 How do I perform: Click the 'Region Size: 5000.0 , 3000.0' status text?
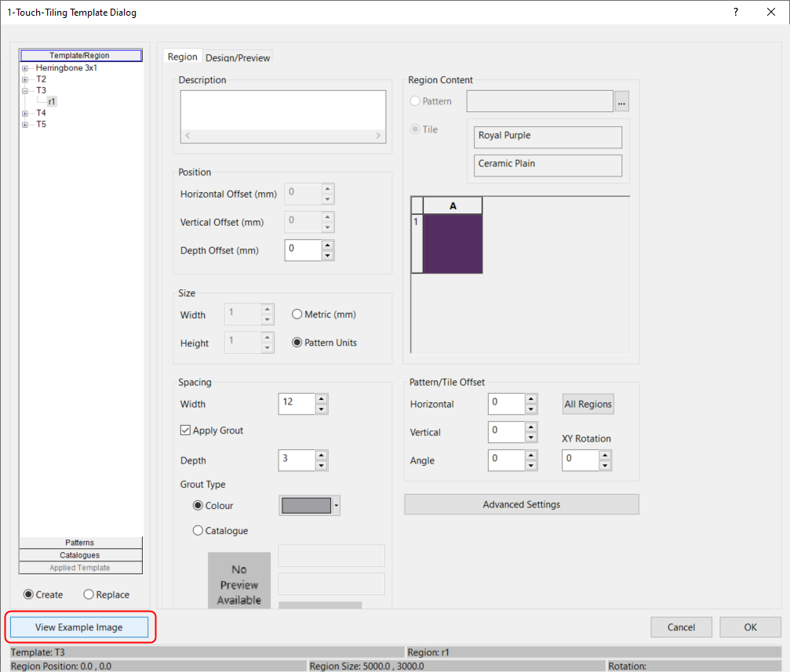(x=367, y=666)
